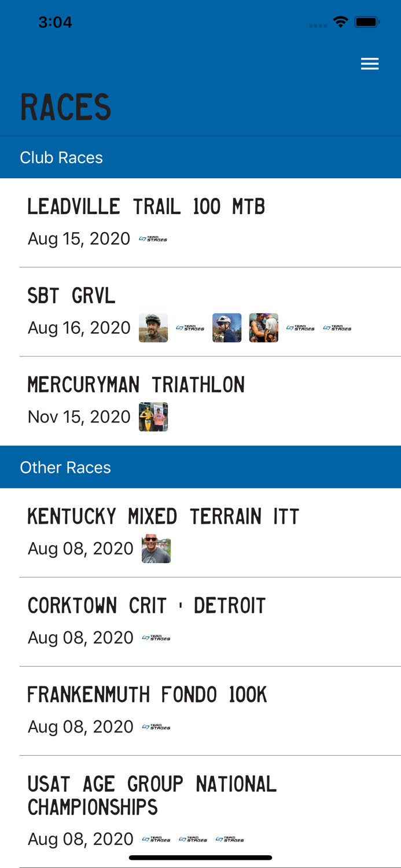The width and height of the screenshot is (401, 868).
Task: Tap Team Stages logo under Leadville Trail
Action: [x=153, y=239]
